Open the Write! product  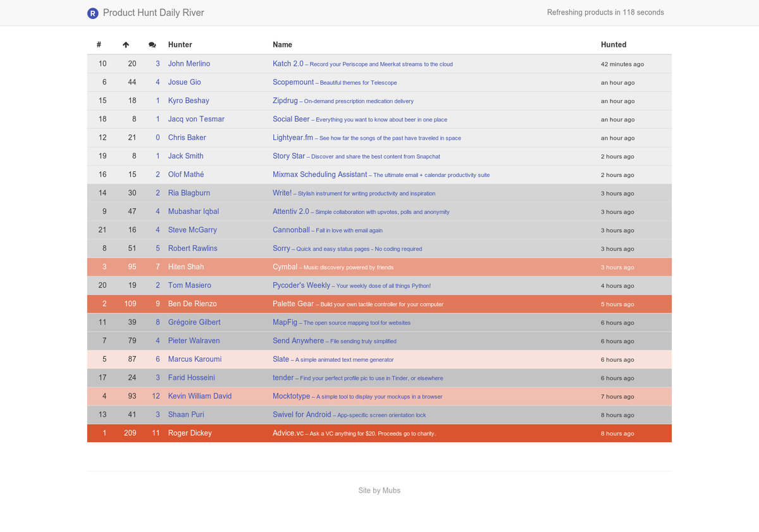click(282, 193)
